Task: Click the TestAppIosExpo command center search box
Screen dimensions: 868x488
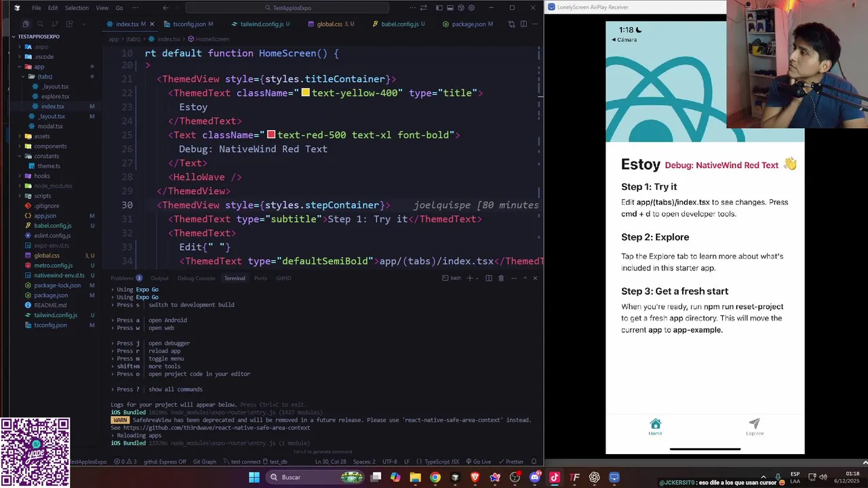Action: pyautogui.click(x=288, y=7)
